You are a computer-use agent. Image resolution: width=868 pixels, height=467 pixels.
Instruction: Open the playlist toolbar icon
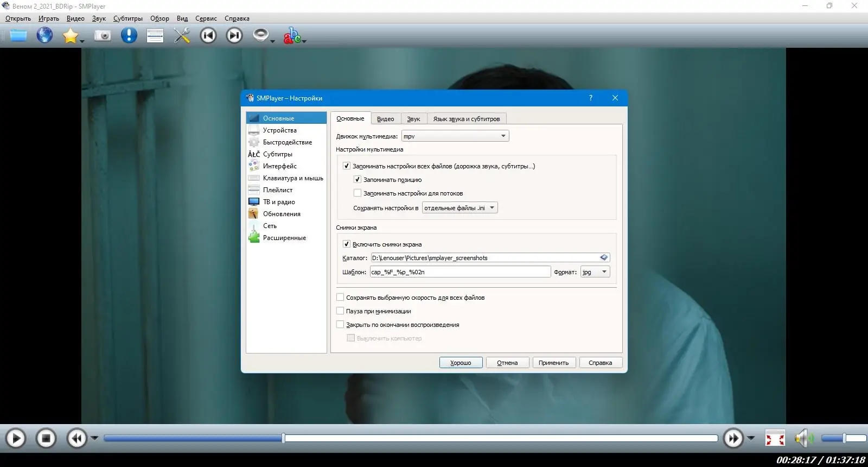155,36
